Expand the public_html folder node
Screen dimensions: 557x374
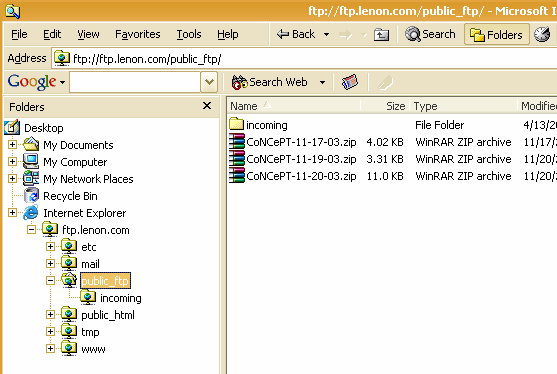pos(50,315)
